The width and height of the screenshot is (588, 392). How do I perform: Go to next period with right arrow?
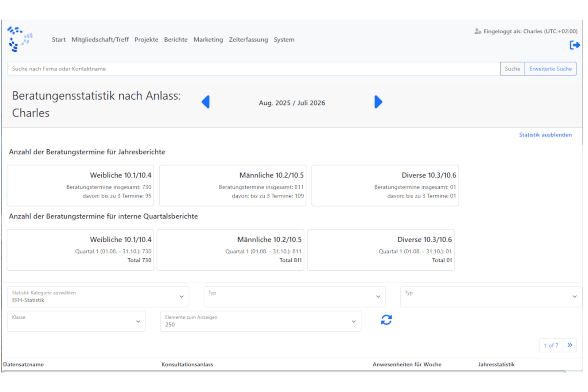coord(378,102)
